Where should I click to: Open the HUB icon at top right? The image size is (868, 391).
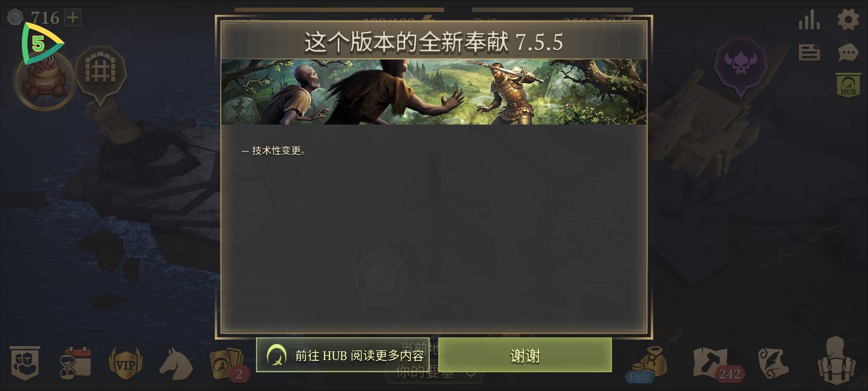click(848, 85)
